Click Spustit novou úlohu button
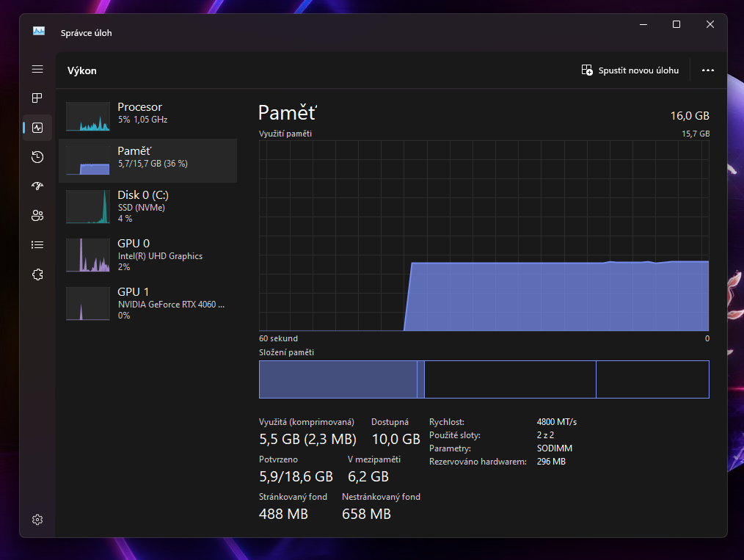Image resolution: width=744 pixels, height=560 pixels. (631, 70)
